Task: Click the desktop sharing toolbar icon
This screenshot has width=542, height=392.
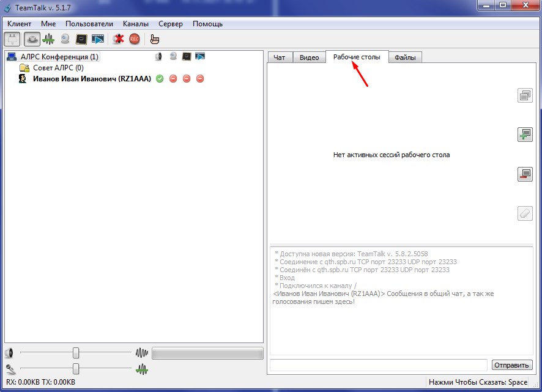Action: coord(81,39)
